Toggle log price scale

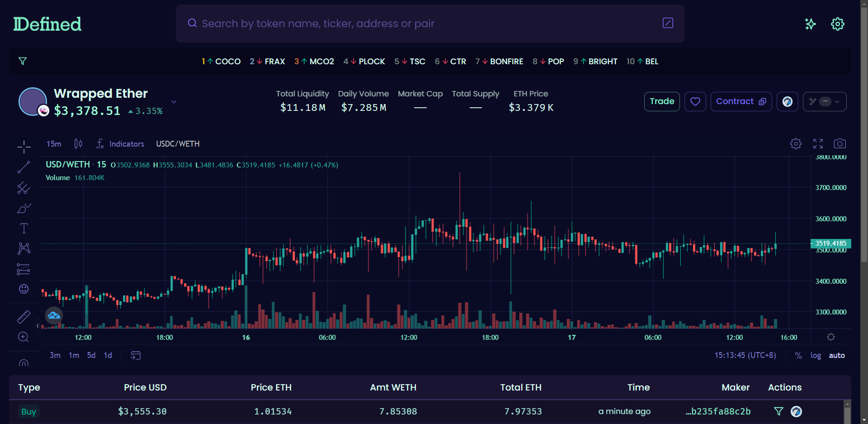[816, 356]
